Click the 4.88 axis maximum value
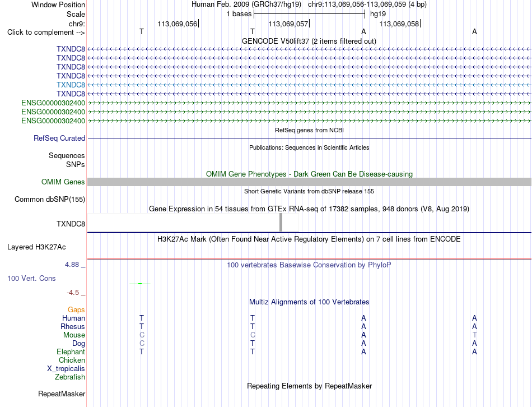The width and height of the screenshot is (532, 407). 72,264
